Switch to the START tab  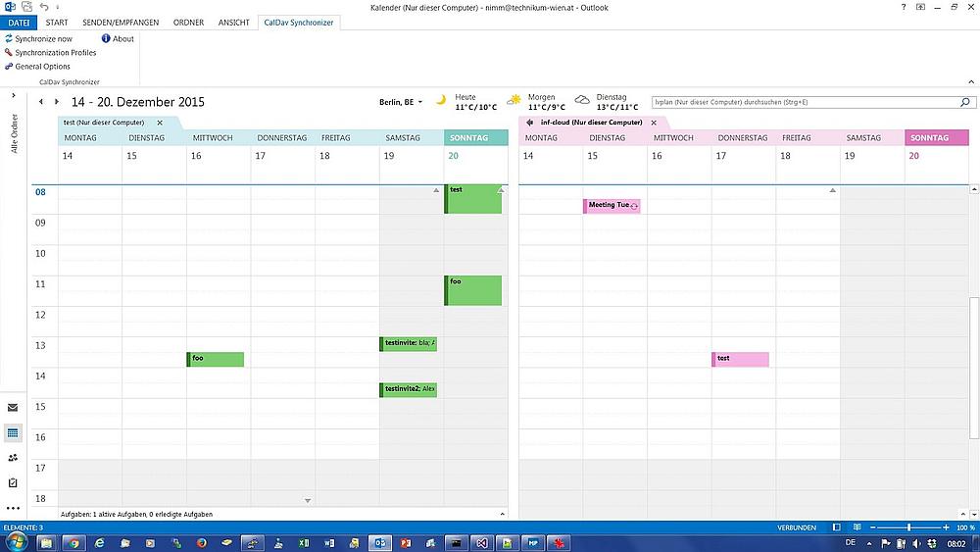[x=56, y=23]
